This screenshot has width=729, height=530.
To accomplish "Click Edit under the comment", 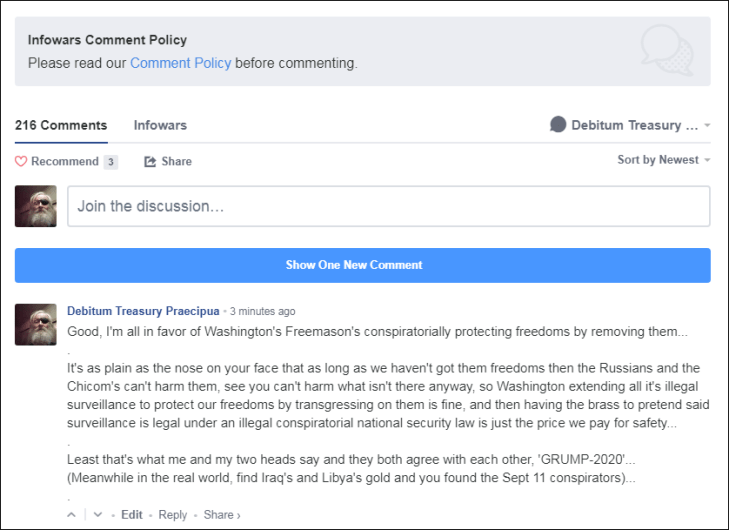I will point(132,515).
